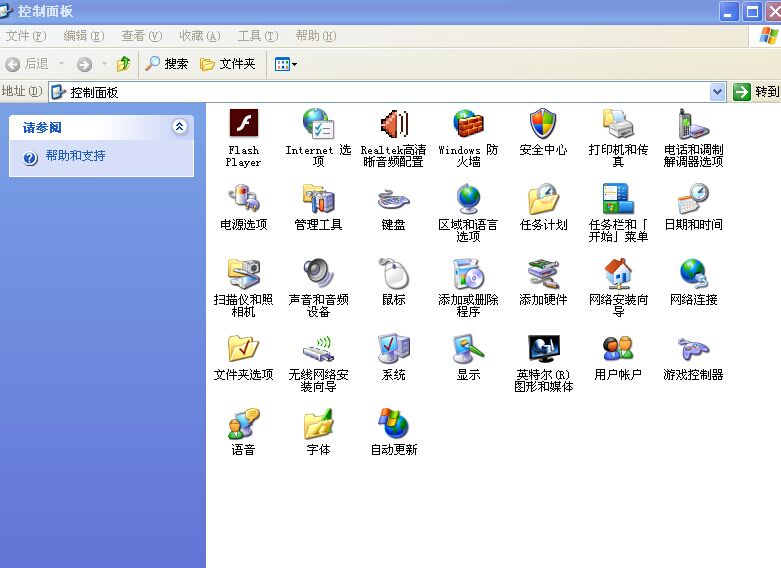Image resolution: width=781 pixels, height=568 pixels.
Task: Maximize the 控制面板 window
Action: [752, 12]
